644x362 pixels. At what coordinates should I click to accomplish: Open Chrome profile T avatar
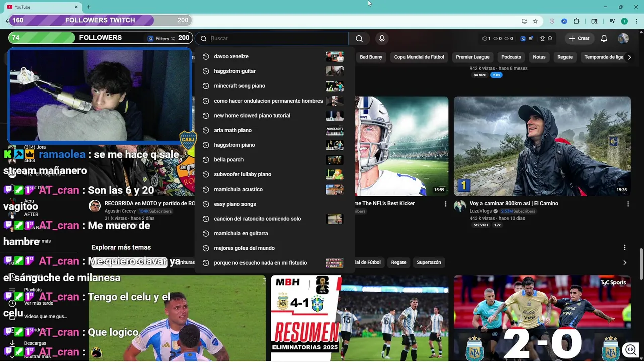coord(624,21)
